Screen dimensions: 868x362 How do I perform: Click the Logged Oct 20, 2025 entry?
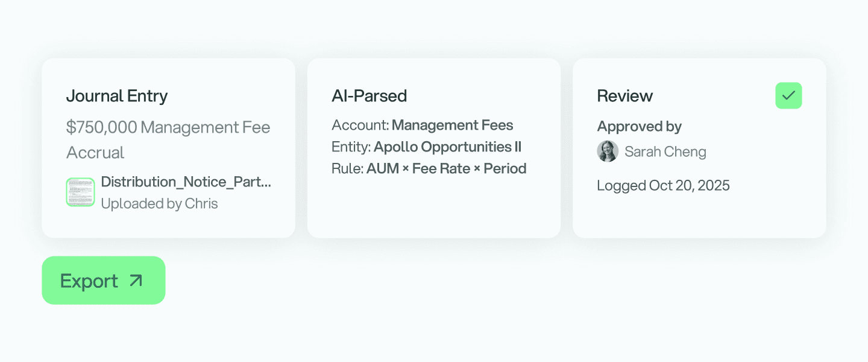[x=663, y=185]
